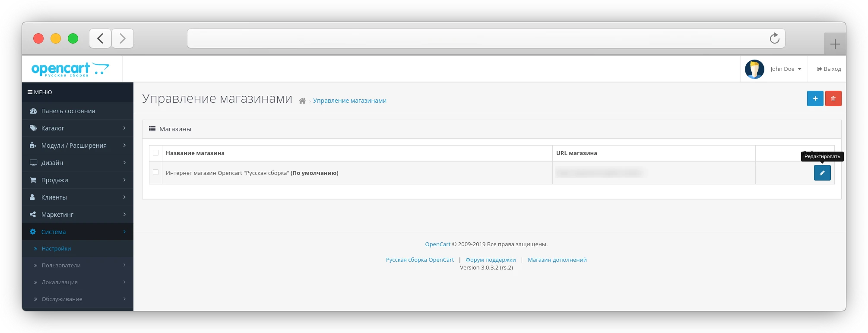The image size is (868, 333).
Task: Expand the Продажи sidebar section
Action: pyautogui.click(x=78, y=180)
